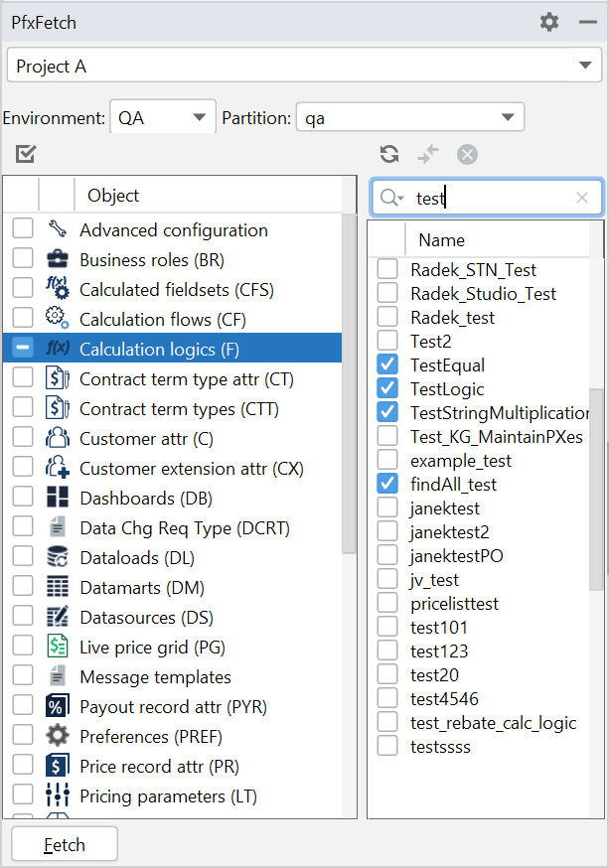Click the refresh icon above the search field
The image size is (609, 868).
(389, 154)
